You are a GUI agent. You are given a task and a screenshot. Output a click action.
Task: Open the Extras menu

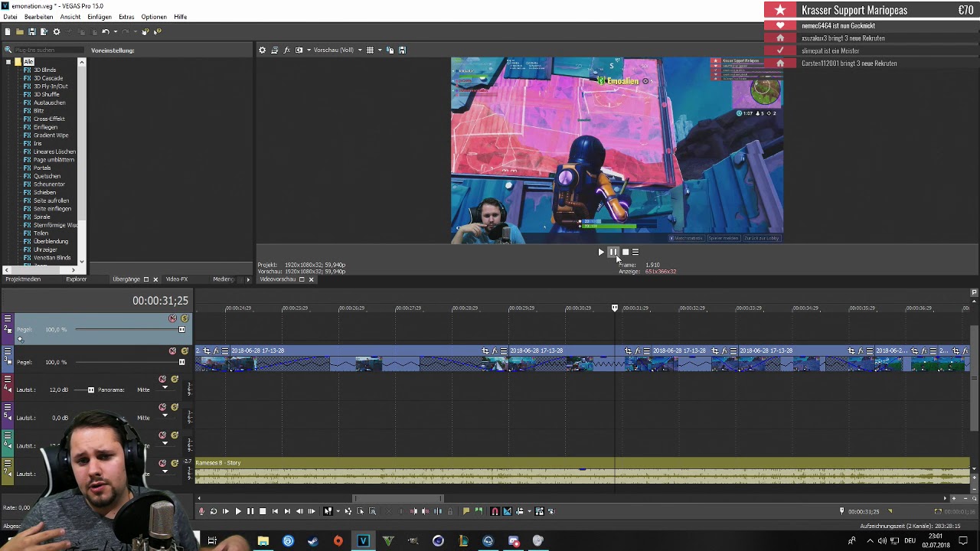point(126,17)
